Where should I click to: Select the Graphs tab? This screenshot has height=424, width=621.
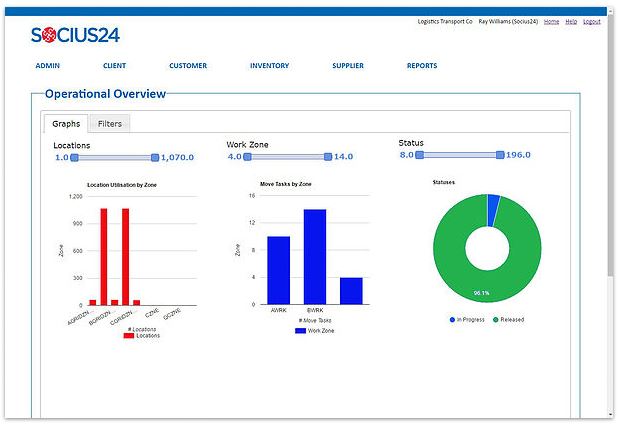click(66, 124)
